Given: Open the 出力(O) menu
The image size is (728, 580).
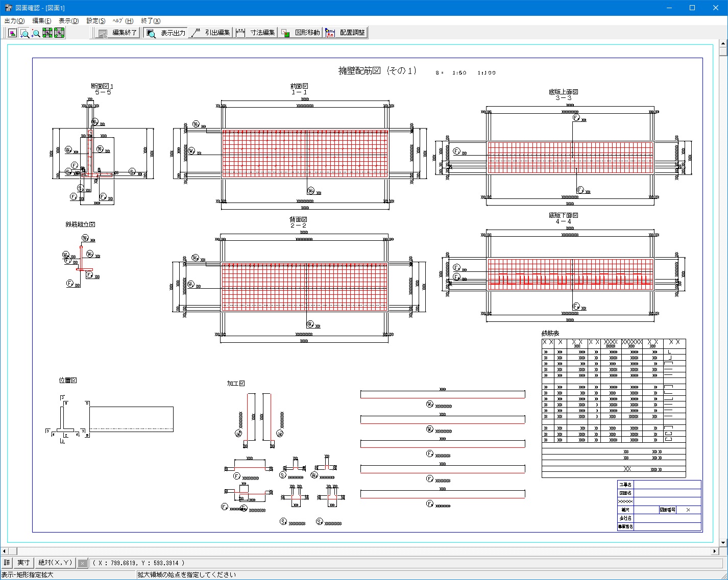Looking at the screenshot, I should tap(14, 21).
